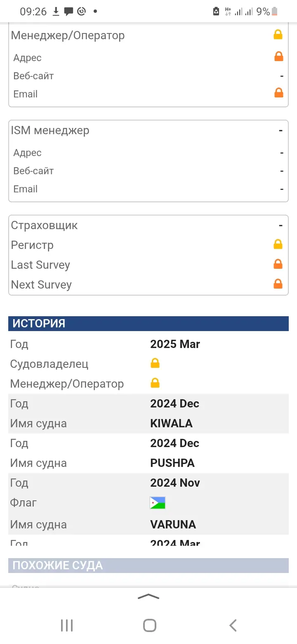Tap the lock next to Судовладелец in history
The width and height of the screenshot is (297, 644).
tap(155, 363)
